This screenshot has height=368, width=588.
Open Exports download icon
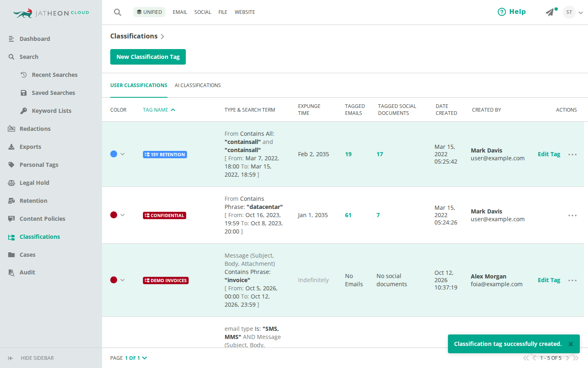tap(11, 147)
